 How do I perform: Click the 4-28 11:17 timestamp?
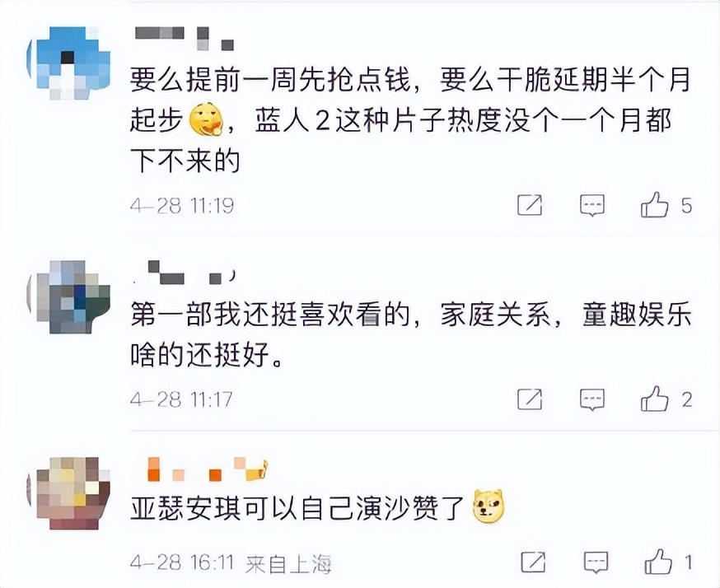(x=181, y=399)
